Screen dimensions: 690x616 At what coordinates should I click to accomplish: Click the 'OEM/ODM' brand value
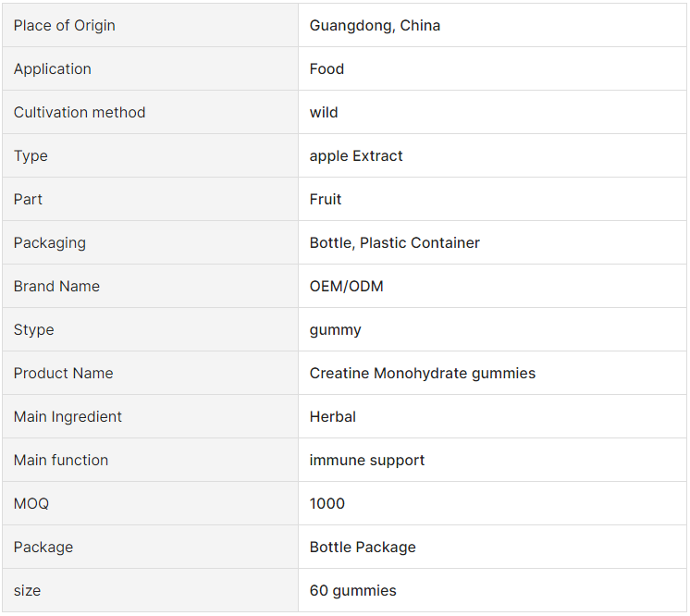(x=347, y=287)
